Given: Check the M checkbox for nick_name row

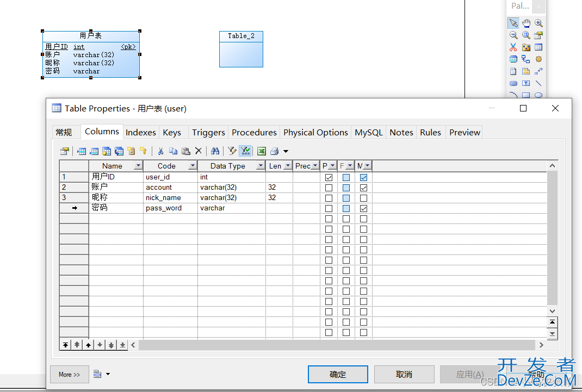Looking at the screenshot, I should tap(363, 198).
